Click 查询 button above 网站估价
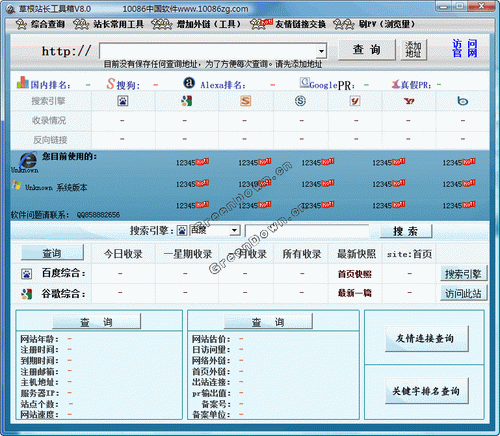500x436 pixels. pyautogui.click(x=268, y=322)
